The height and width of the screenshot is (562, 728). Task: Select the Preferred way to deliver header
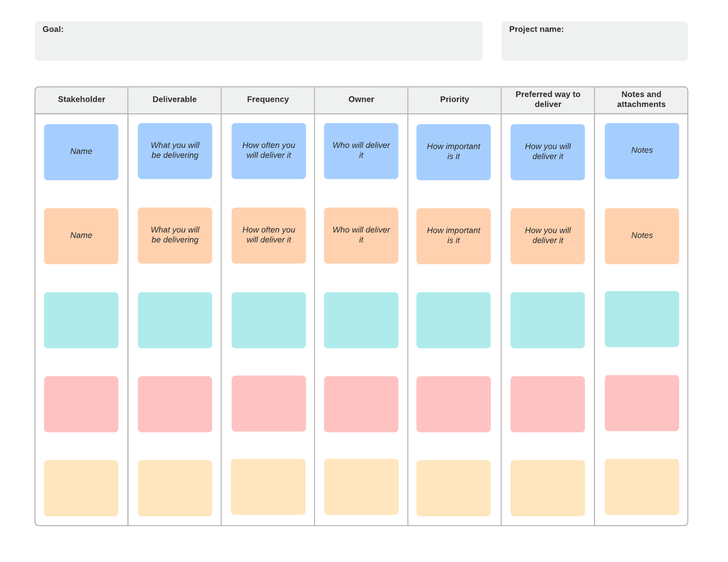coord(548,99)
